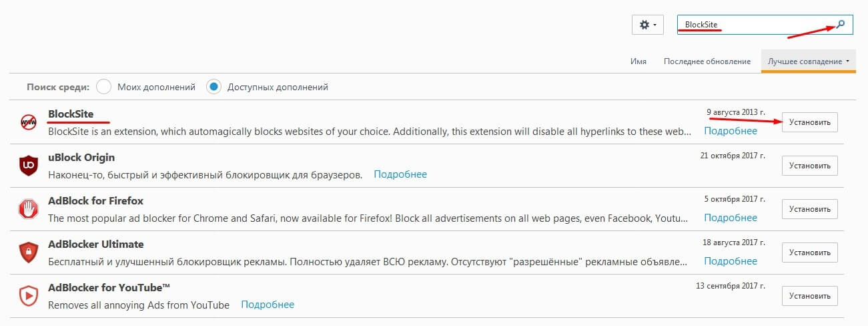Click the BlockSite search input field
Viewport: 868px width, 326px height.
click(754, 25)
